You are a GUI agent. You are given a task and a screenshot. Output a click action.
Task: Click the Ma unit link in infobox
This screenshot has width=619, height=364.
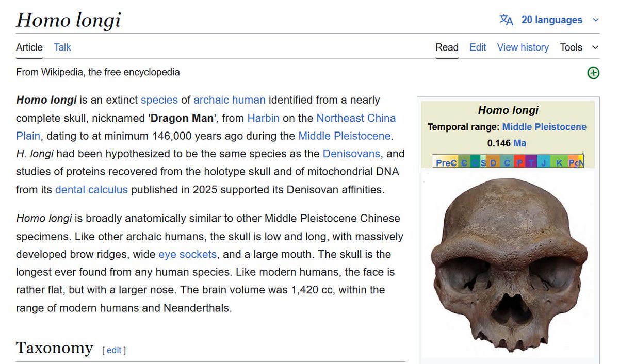(520, 143)
